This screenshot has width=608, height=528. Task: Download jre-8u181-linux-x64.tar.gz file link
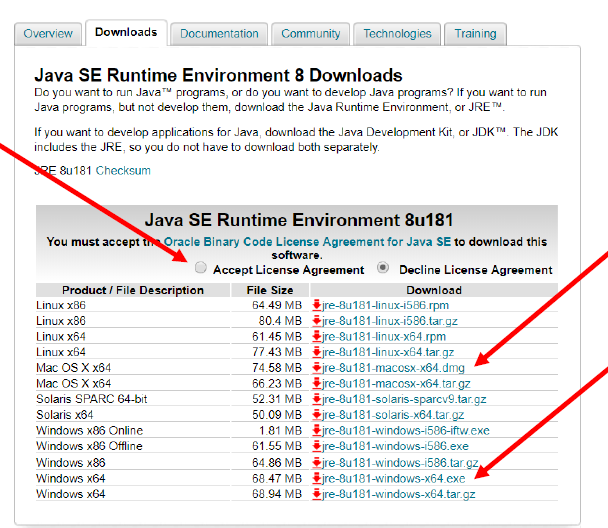click(388, 353)
